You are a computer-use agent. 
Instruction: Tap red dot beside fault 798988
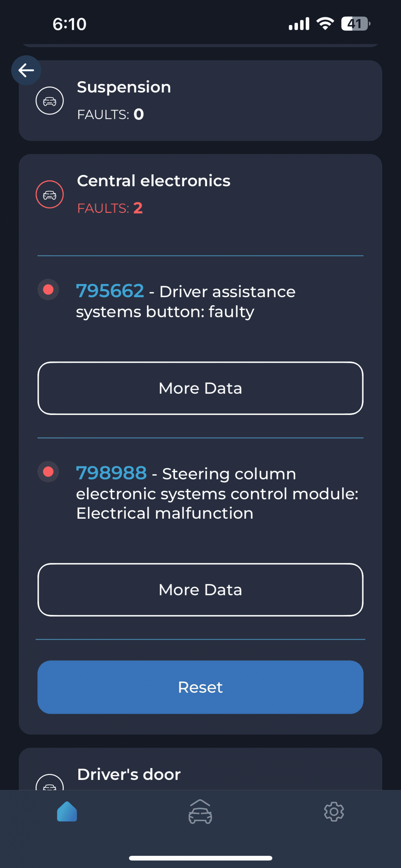pyautogui.click(x=48, y=472)
